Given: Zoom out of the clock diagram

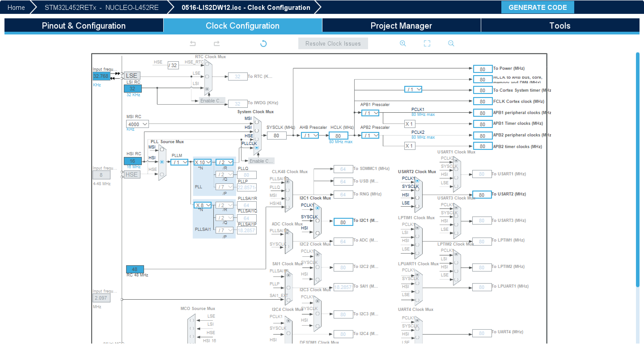Looking at the screenshot, I should (451, 43).
